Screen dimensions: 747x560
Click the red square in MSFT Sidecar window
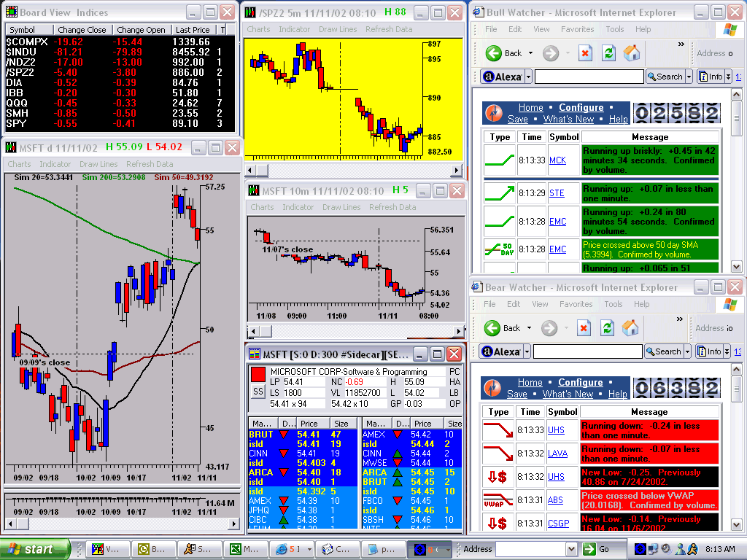258,374
